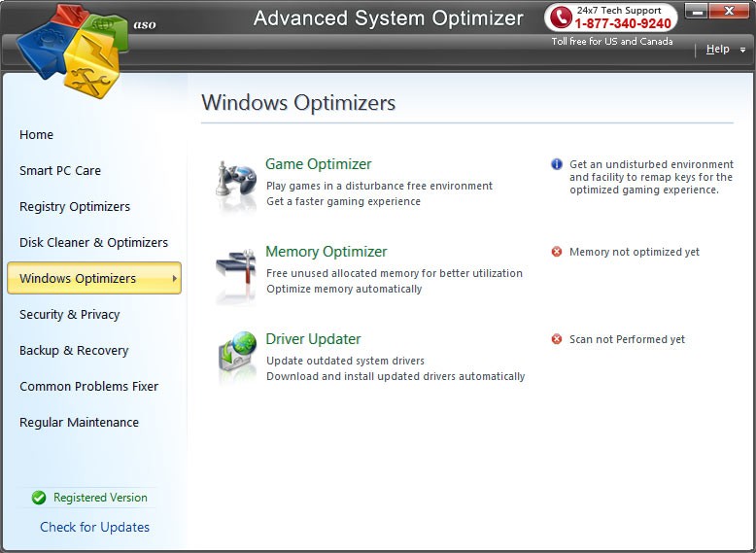This screenshot has height=553, width=756.
Task: Click Check for Updates link
Action: [x=94, y=527]
